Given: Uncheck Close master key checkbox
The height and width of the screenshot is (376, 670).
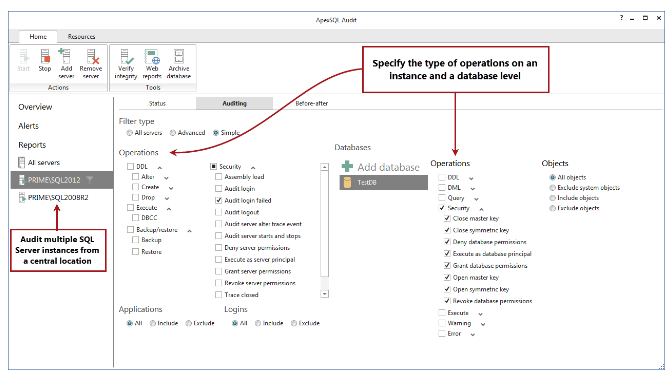Looking at the screenshot, I should [447, 218].
